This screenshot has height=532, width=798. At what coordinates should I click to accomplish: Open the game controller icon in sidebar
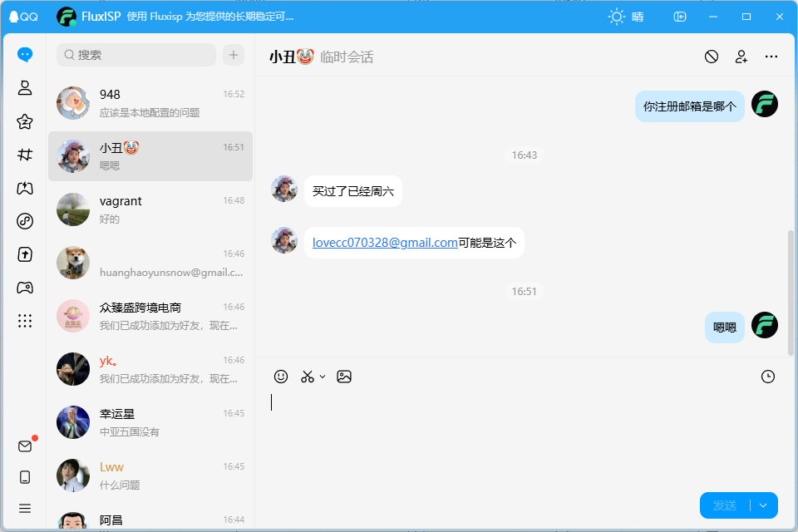tap(24, 288)
